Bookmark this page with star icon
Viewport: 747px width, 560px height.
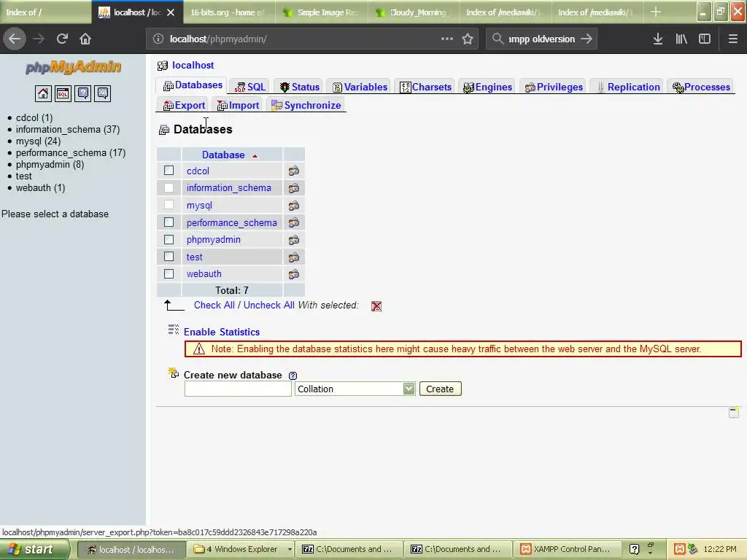point(468,39)
